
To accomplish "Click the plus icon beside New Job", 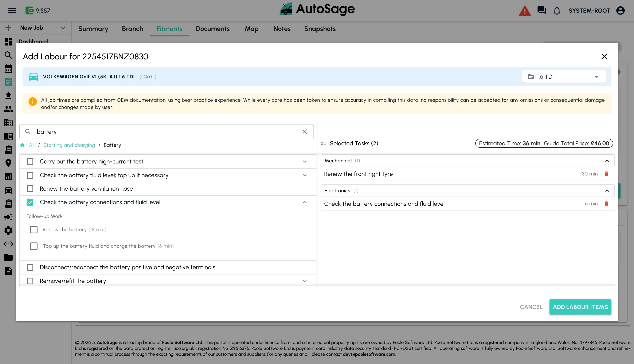I will [x=8, y=28].
